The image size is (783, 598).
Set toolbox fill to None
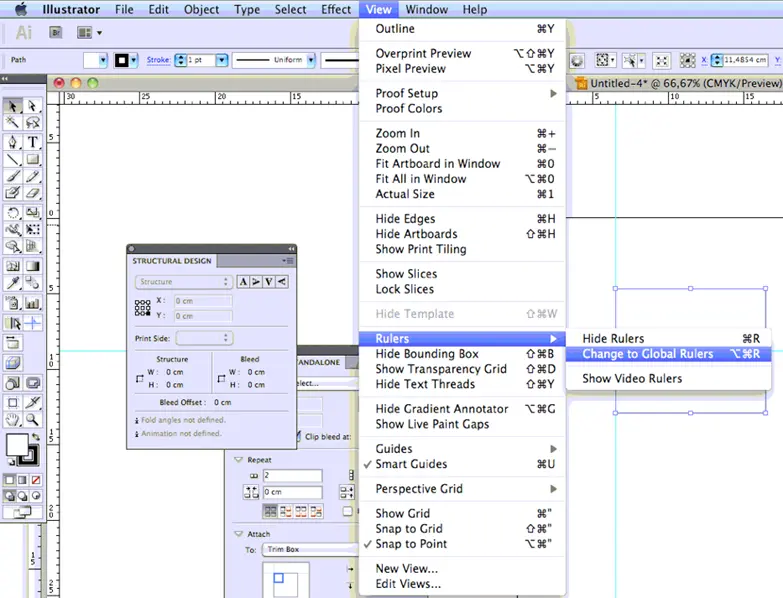click(x=36, y=480)
